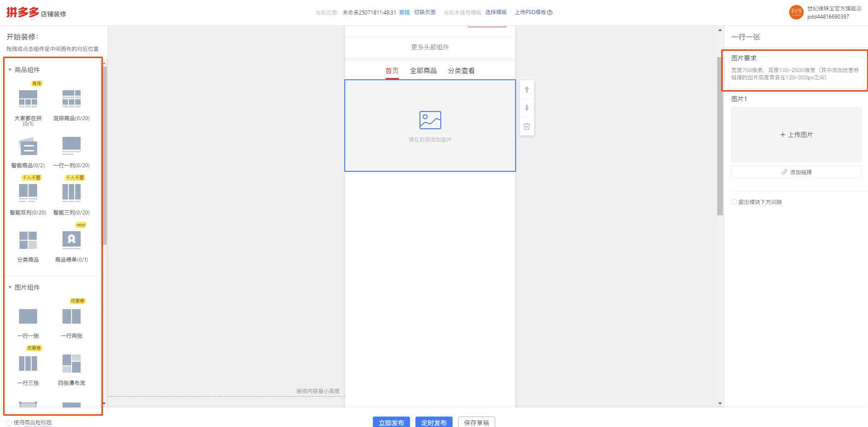Delete the selected module with trash icon
868x427 pixels.
point(527,126)
